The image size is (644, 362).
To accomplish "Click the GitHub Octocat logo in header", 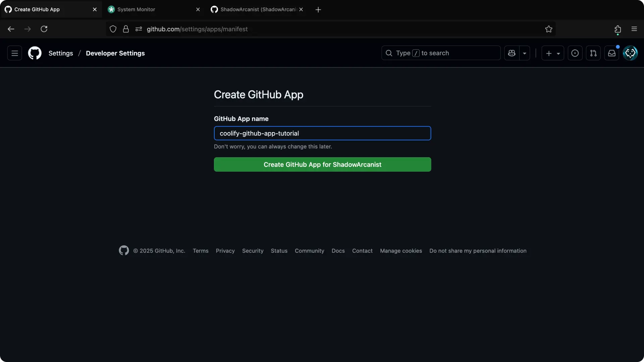I will (35, 53).
